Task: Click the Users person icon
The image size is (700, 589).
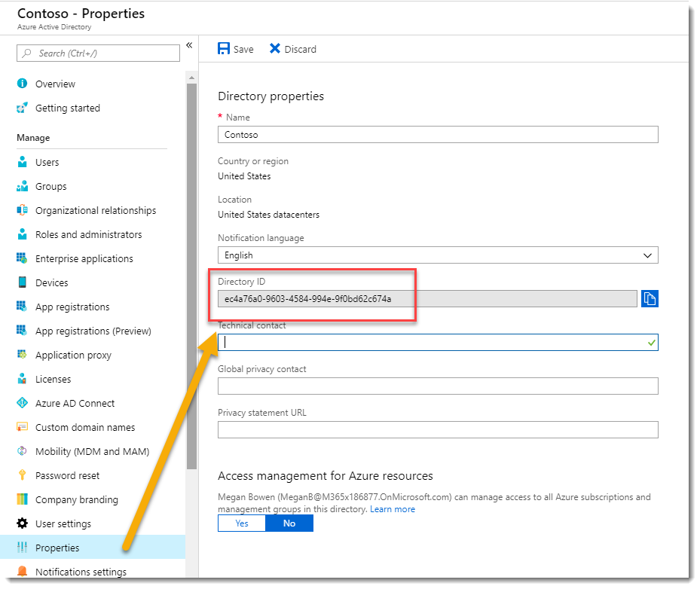Action: 22,162
